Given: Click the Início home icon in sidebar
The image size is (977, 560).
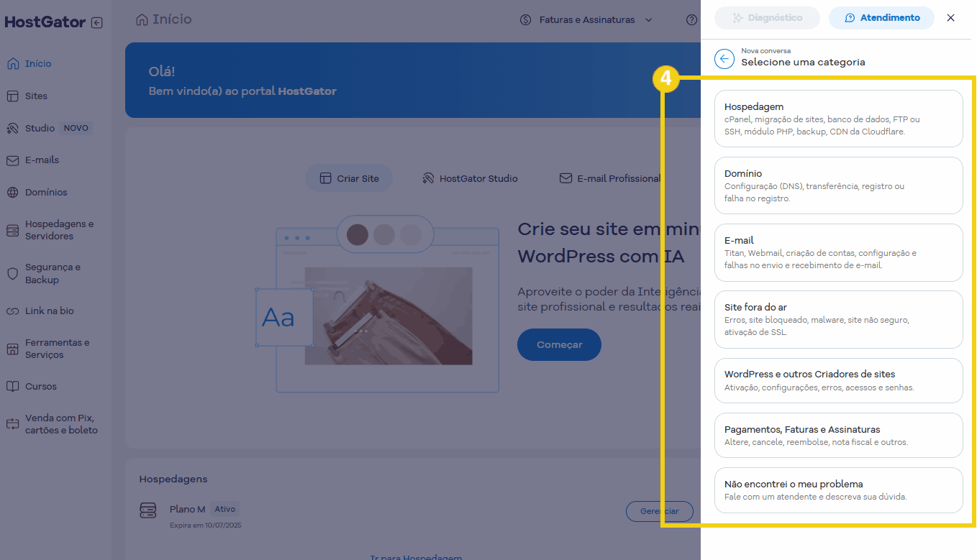Looking at the screenshot, I should click(x=12, y=63).
